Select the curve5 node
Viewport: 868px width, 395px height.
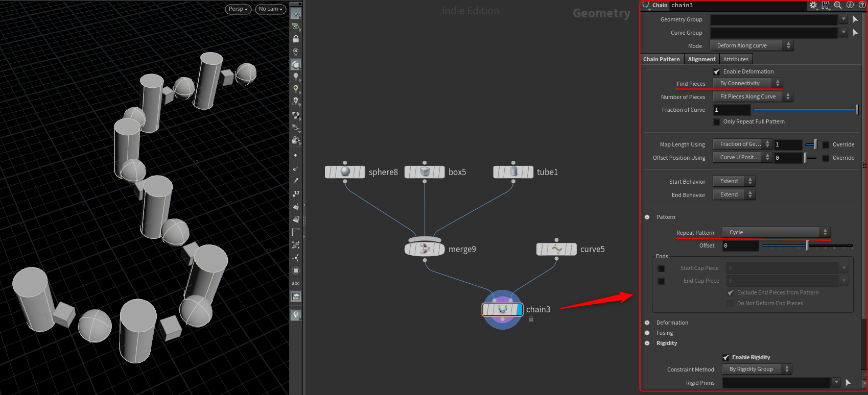(x=556, y=249)
